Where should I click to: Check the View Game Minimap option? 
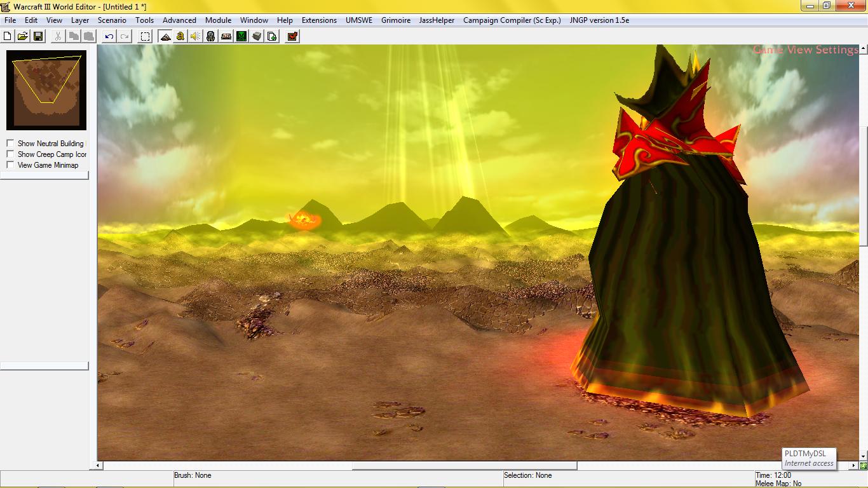click(x=10, y=165)
